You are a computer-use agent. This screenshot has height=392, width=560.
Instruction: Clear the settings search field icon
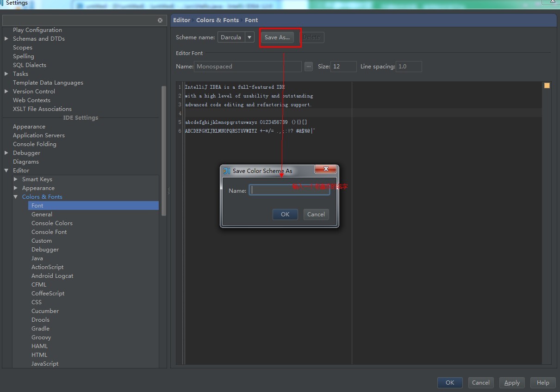[160, 20]
